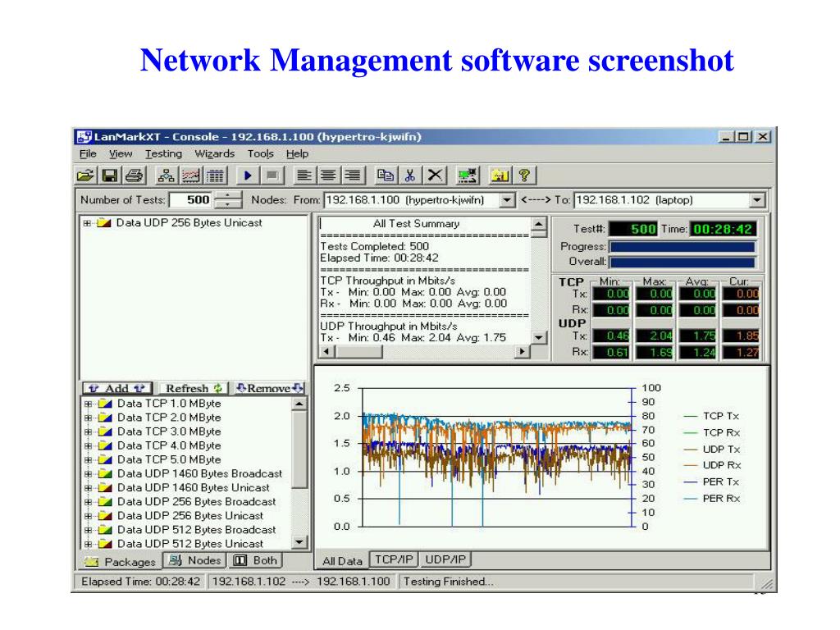Switch to the Packages tab
Screen dimensions: 840x630
point(121,561)
